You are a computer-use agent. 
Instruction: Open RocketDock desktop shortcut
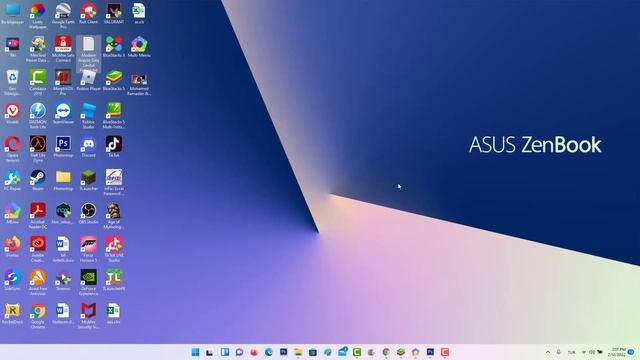[12, 314]
